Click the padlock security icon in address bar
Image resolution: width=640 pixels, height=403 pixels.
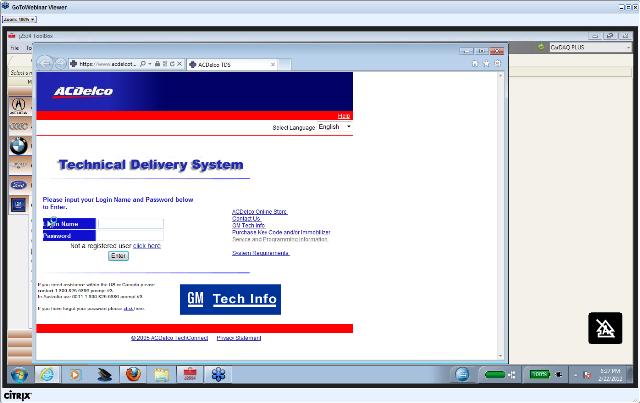[157, 64]
